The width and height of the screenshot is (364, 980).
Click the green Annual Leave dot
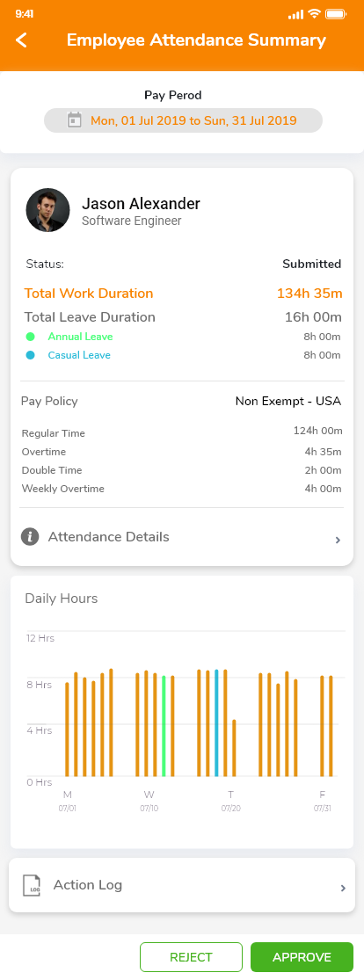pos(30,337)
